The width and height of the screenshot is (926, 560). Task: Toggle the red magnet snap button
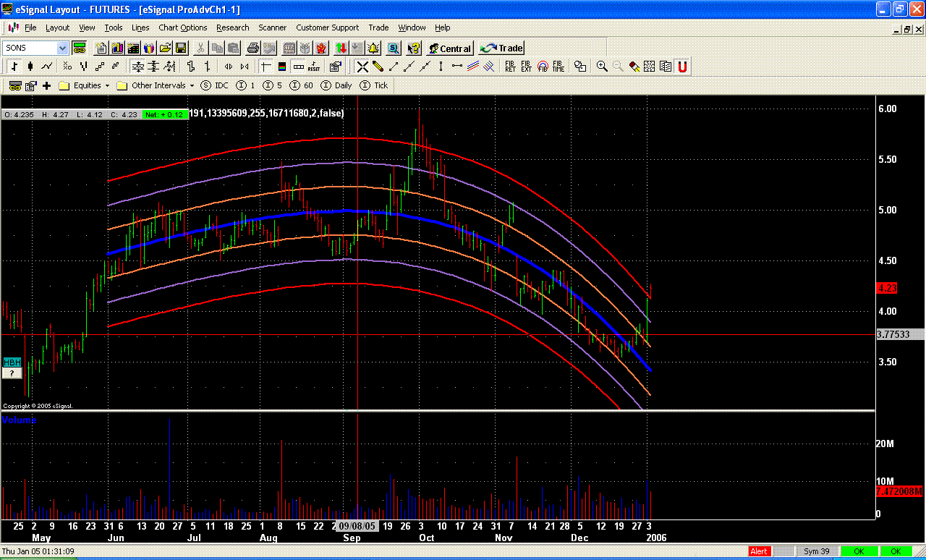tap(682, 67)
